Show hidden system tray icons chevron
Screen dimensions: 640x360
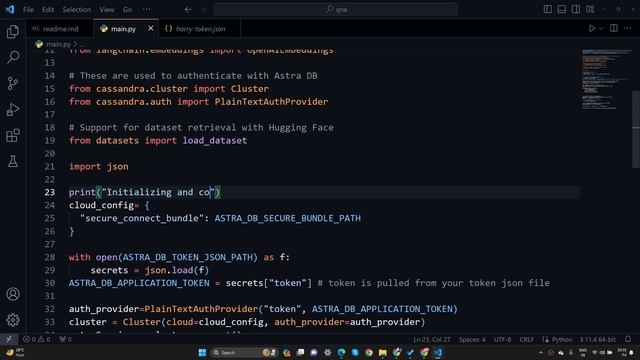pyautogui.click(x=541, y=352)
